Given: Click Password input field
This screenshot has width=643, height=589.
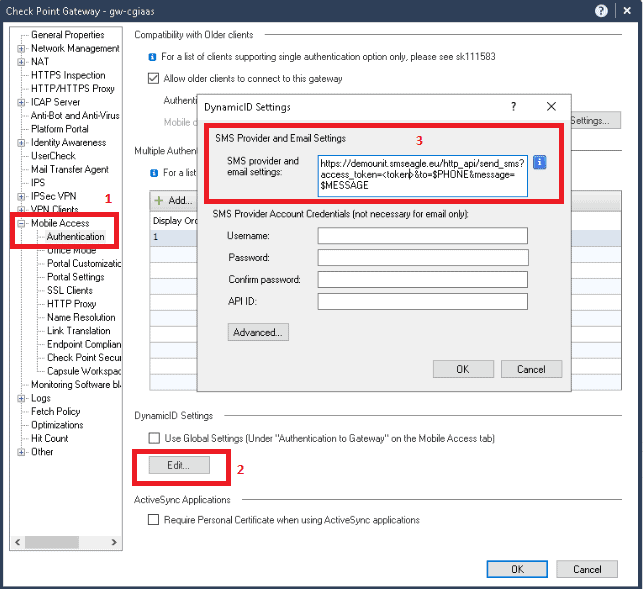Looking at the screenshot, I should click(x=422, y=258).
